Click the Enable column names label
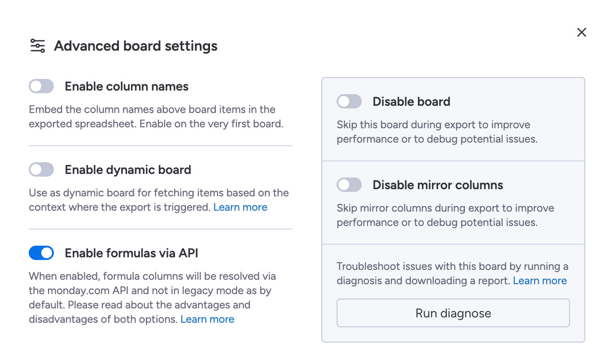The height and width of the screenshot is (364, 614). [127, 87]
